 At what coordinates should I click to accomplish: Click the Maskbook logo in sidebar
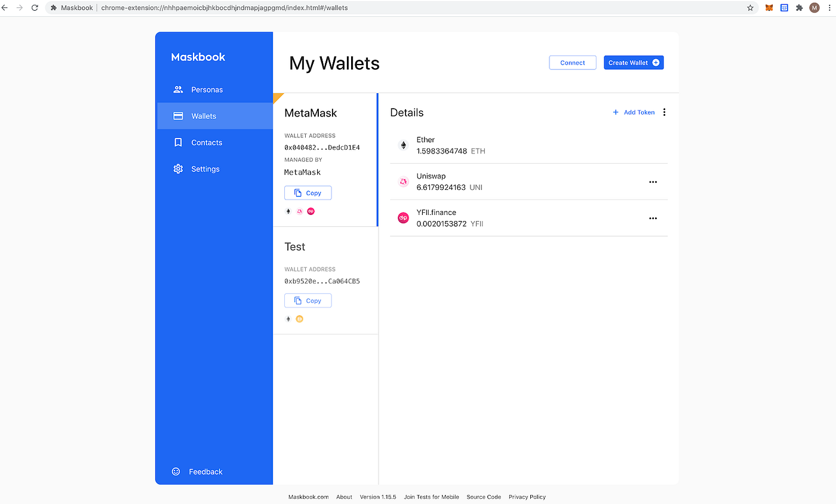click(198, 57)
